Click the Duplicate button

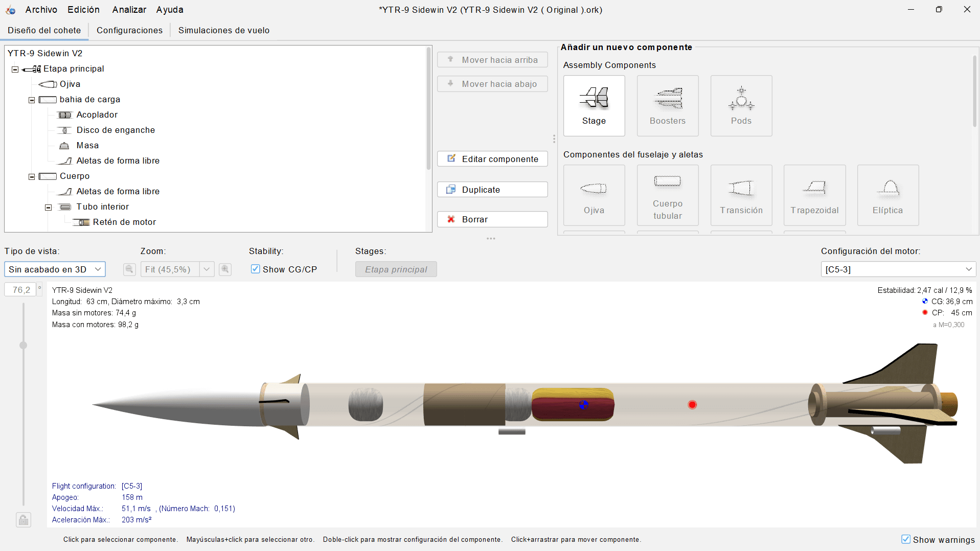[x=492, y=190]
